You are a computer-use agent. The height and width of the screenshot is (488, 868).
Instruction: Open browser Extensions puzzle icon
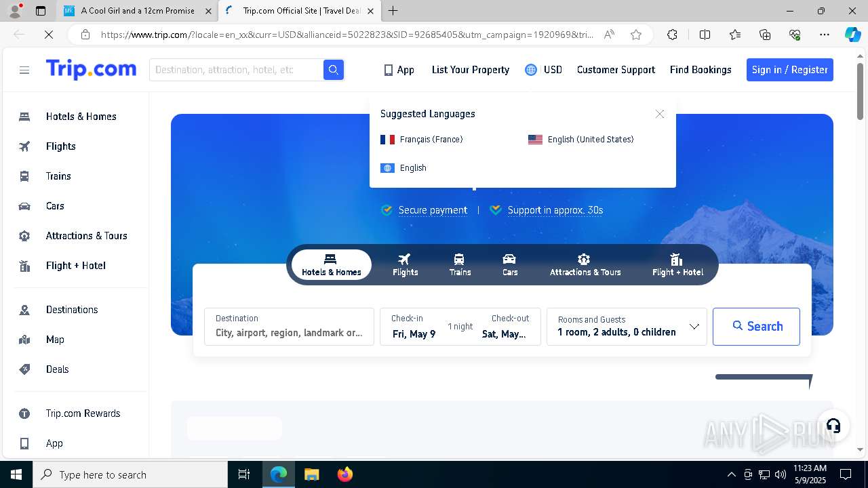tap(672, 35)
